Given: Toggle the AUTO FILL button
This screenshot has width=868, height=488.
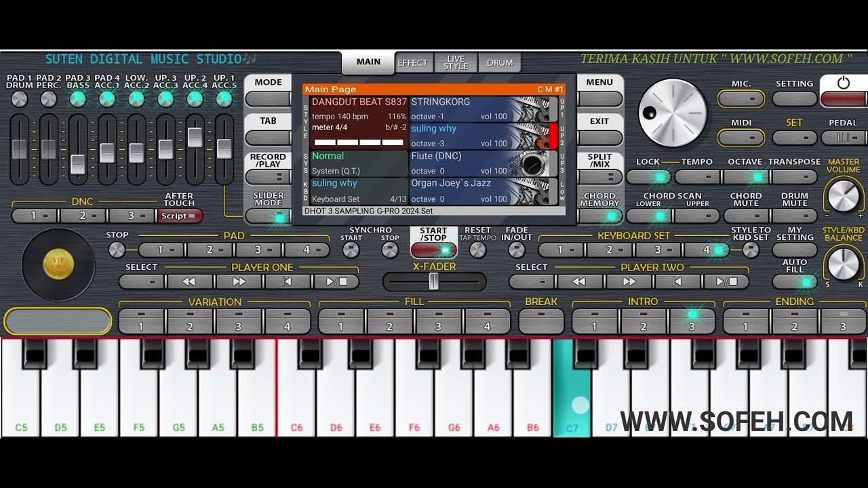Looking at the screenshot, I should (x=795, y=282).
